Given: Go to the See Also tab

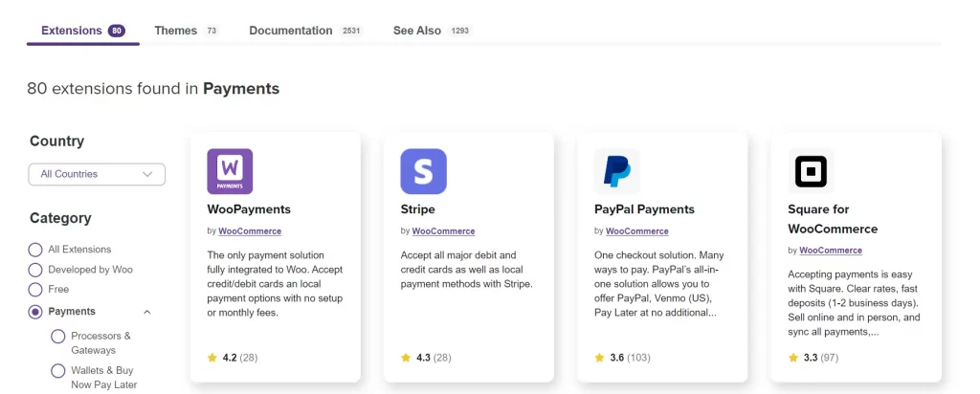Looking at the screenshot, I should click(417, 31).
